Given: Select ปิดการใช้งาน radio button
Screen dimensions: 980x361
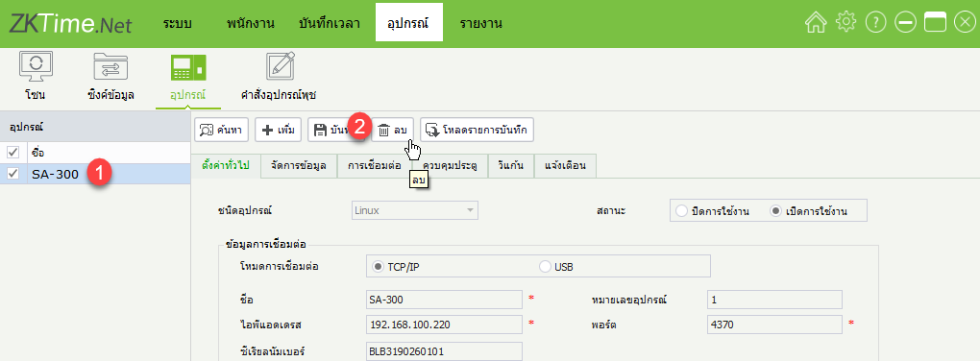Looking at the screenshot, I should coord(680,211).
